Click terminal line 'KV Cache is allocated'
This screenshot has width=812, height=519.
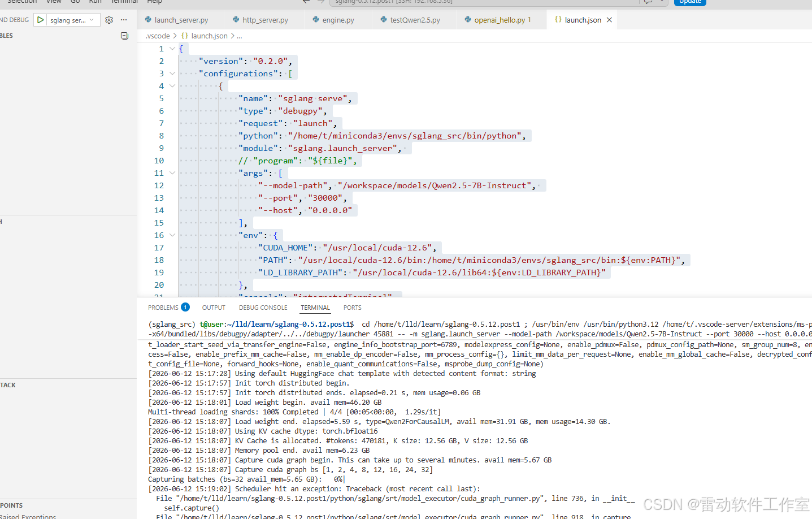pos(338,441)
